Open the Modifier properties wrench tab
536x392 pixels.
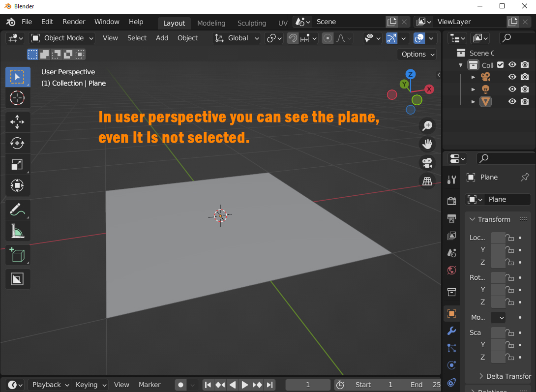click(x=451, y=331)
